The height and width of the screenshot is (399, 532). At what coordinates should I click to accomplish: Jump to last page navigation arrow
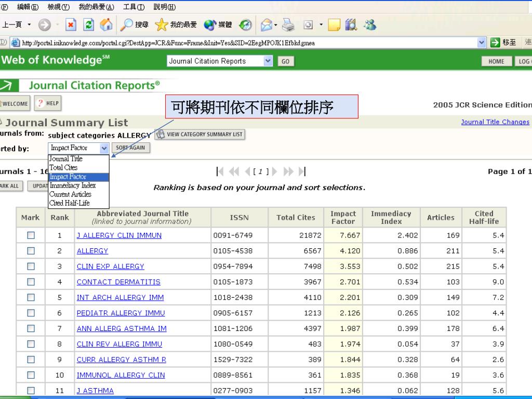302,171
